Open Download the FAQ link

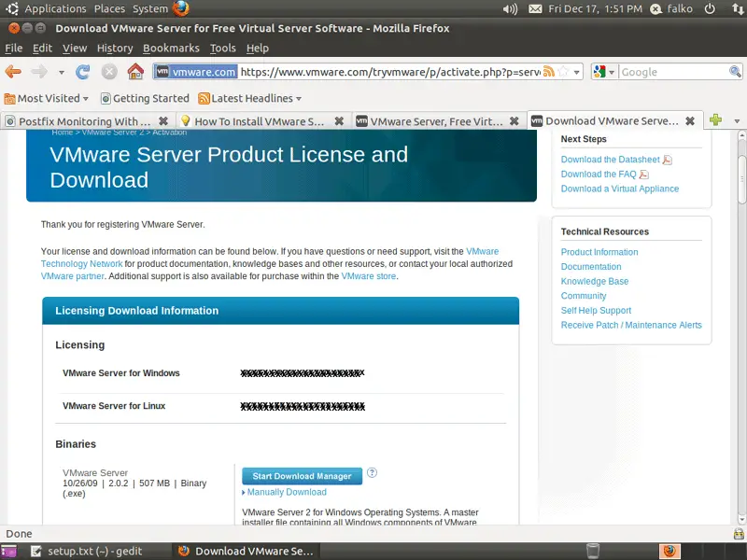click(599, 175)
